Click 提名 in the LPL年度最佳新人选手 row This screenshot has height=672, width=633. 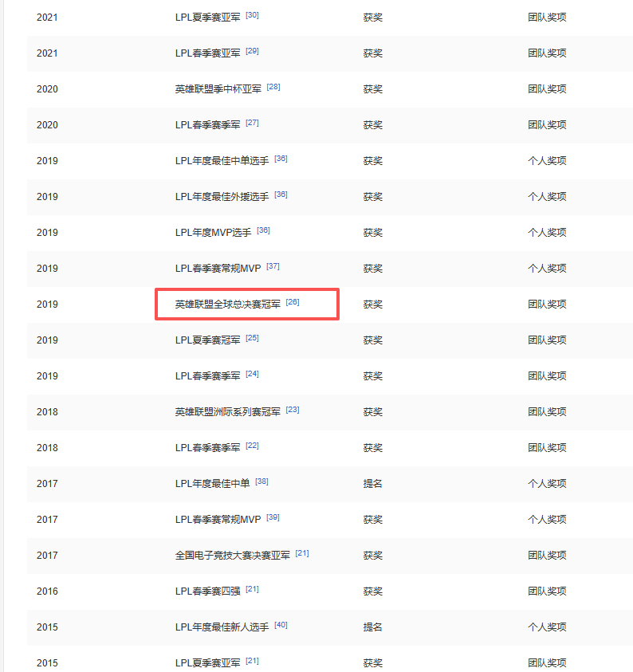pyautogui.click(x=372, y=627)
